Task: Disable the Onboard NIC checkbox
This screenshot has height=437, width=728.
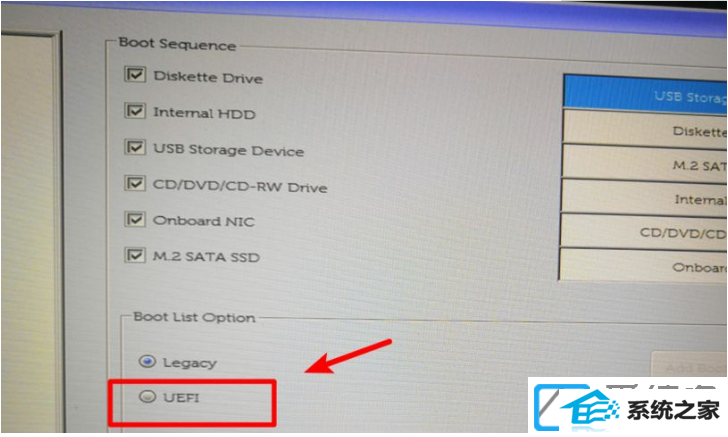Action: click(x=135, y=219)
